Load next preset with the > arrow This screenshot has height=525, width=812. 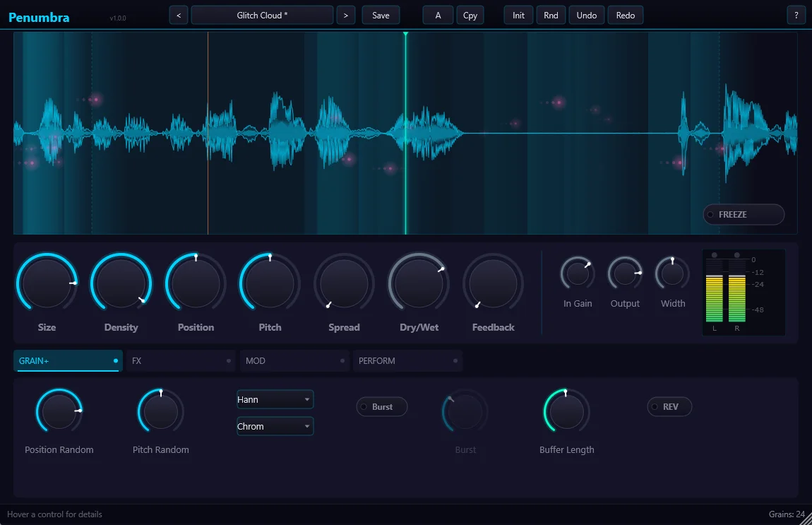pyautogui.click(x=346, y=16)
